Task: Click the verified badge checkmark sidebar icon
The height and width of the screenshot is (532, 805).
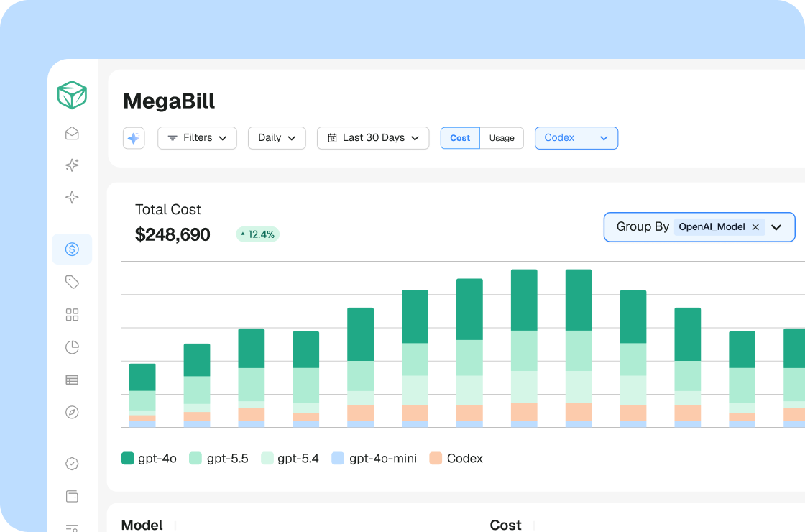Action: [x=72, y=464]
